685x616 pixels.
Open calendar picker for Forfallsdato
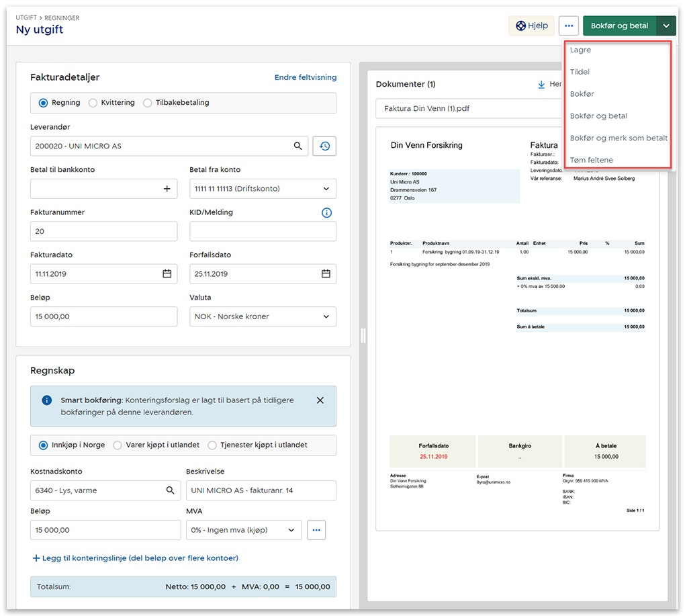(326, 274)
